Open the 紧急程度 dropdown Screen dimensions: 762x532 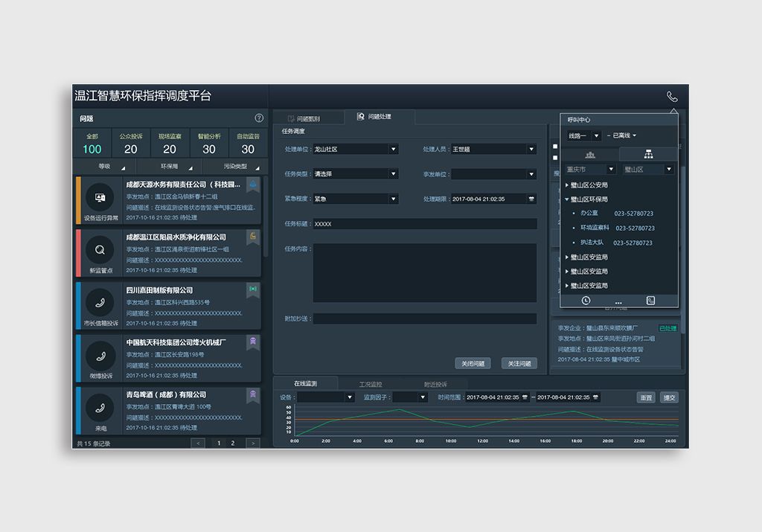pos(356,199)
